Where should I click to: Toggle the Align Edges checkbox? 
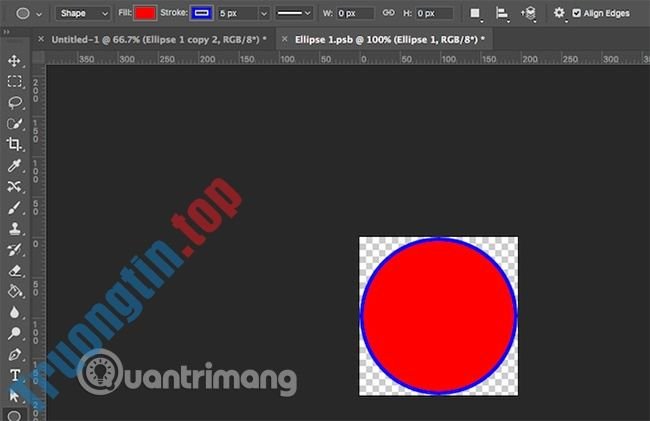[576, 13]
